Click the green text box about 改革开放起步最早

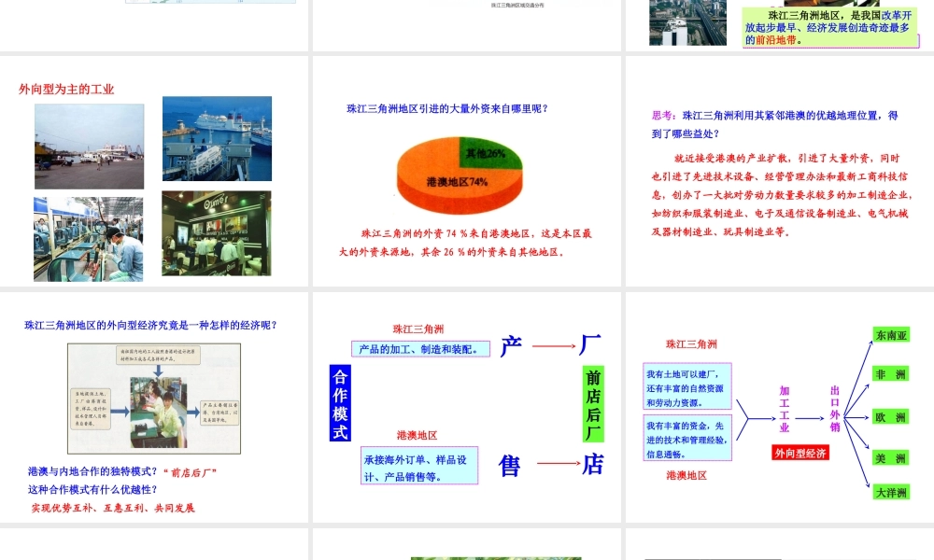[829, 27]
